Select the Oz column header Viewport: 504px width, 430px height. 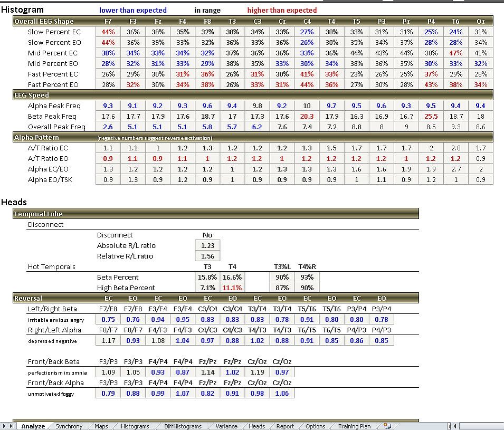[x=481, y=22]
